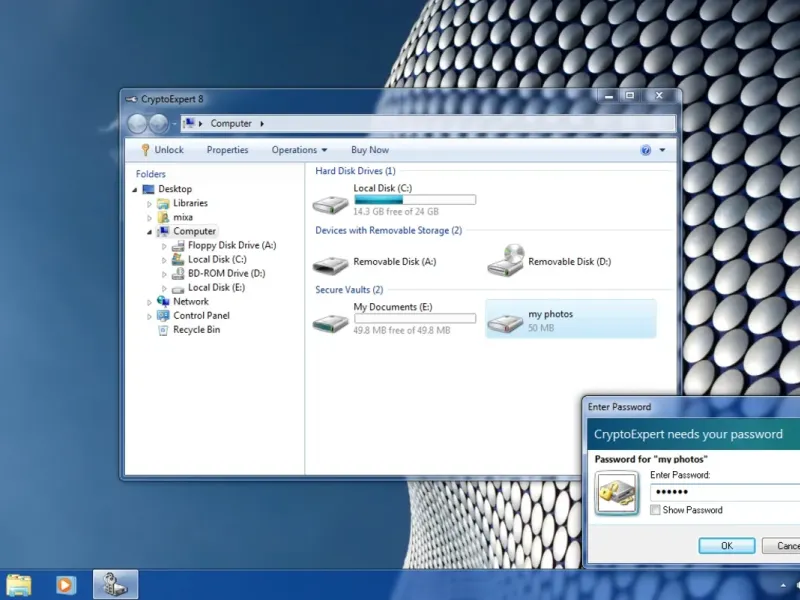Select the Removable Disk (D:) disc icon

[x=506, y=261]
